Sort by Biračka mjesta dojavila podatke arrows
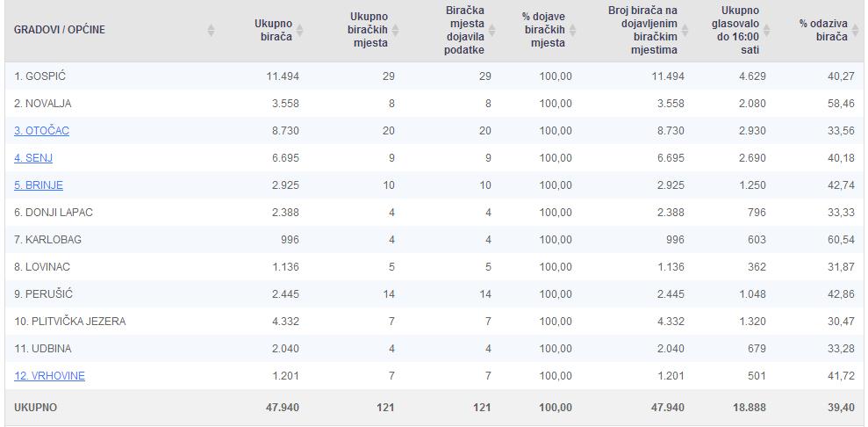Screen dimensions: 868x427 click(491, 30)
